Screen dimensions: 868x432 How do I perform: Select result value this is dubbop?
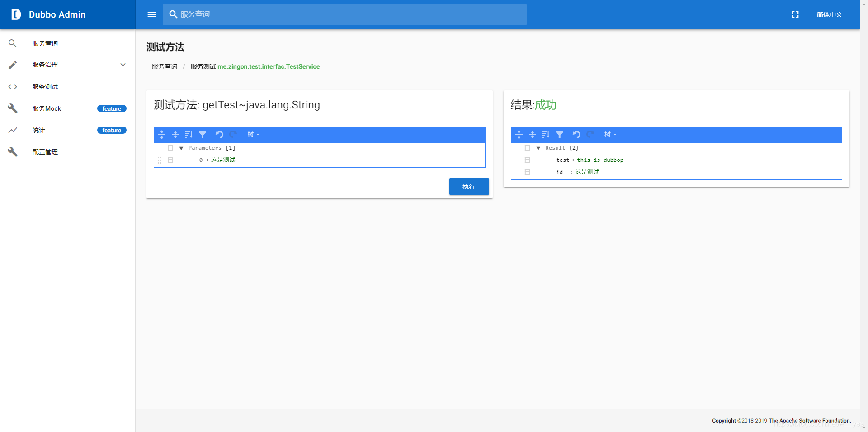point(600,160)
